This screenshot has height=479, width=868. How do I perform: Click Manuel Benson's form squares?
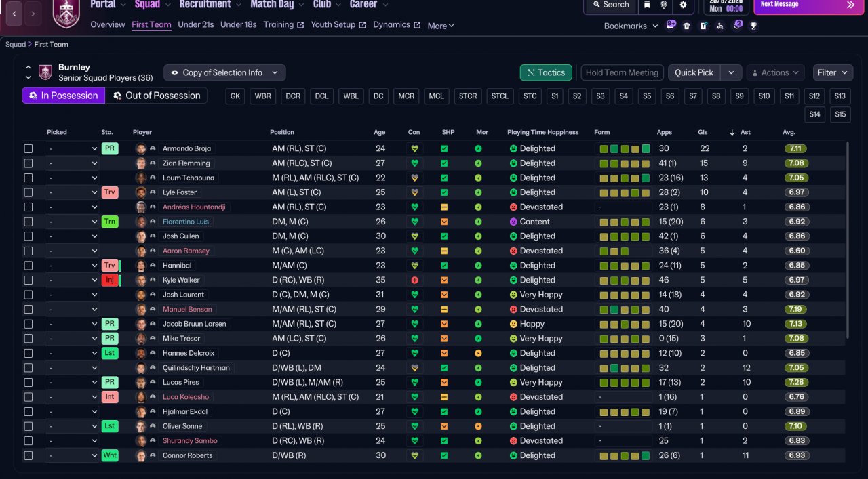tap(625, 310)
